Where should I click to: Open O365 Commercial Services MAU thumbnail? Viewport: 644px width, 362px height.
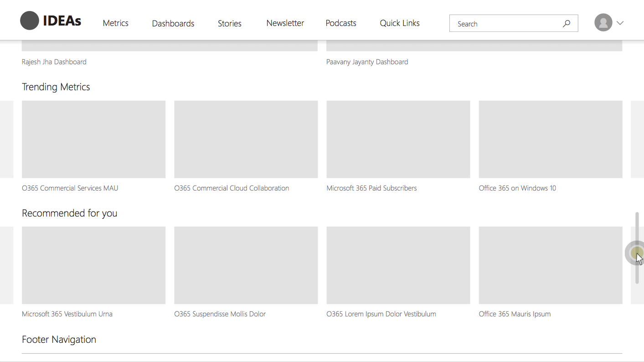click(x=93, y=139)
